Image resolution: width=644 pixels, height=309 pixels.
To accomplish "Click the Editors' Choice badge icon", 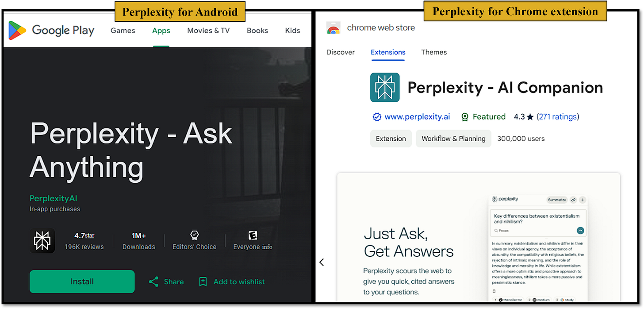I will pos(194,235).
